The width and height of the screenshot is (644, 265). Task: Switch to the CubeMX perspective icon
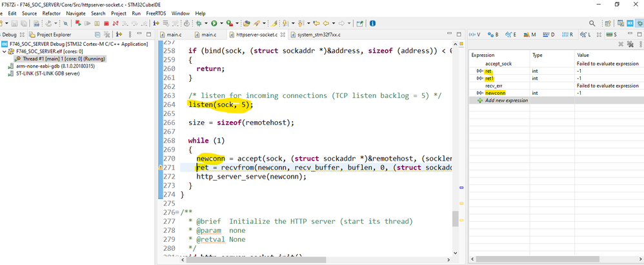[x=630, y=23]
